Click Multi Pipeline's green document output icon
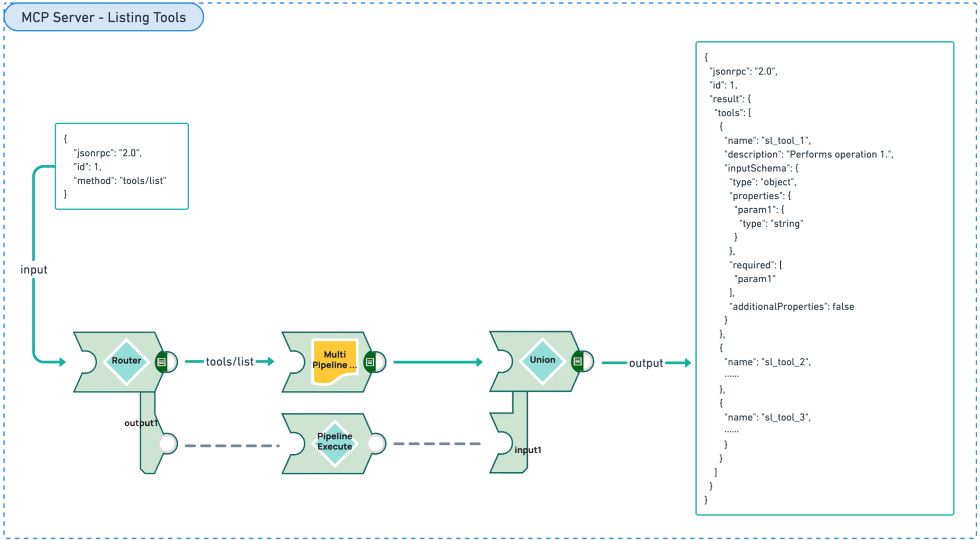980x540 pixels. [x=370, y=362]
